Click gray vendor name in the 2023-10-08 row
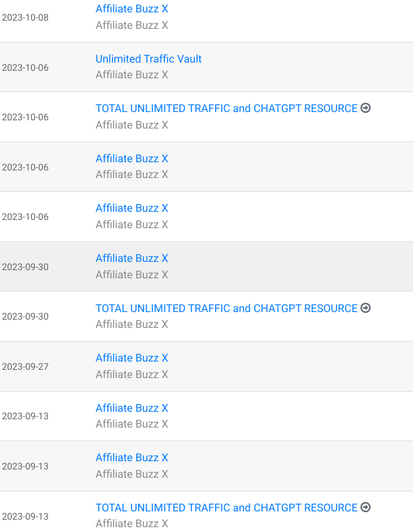Screen dimensions: 413x532 (x=131, y=25)
